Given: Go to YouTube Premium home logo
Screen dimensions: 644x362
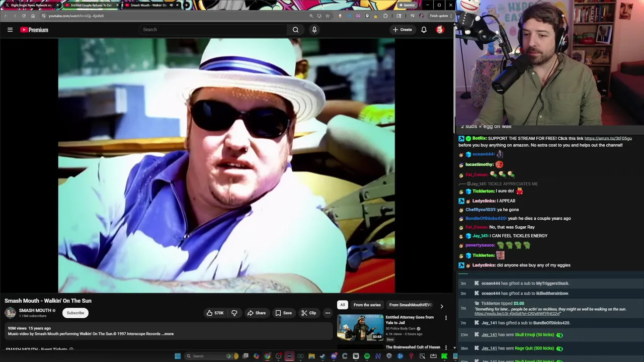Looking at the screenshot, I should pos(34,30).
